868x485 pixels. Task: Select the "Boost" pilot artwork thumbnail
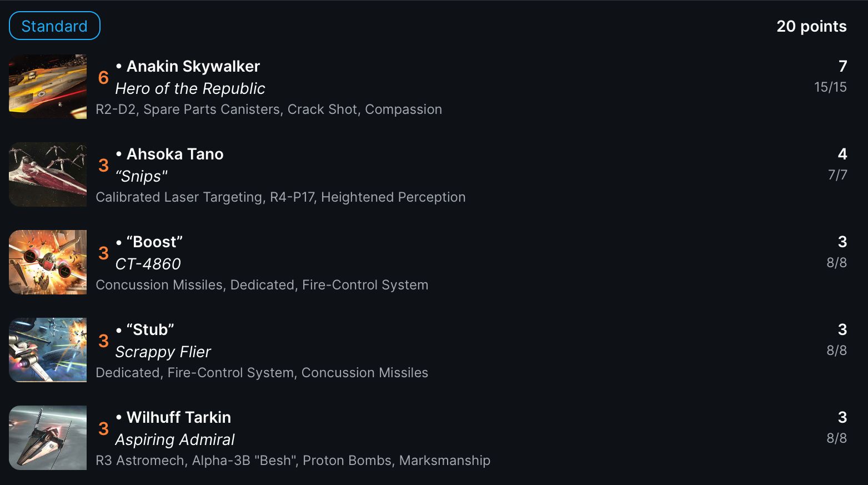[48, 262]
